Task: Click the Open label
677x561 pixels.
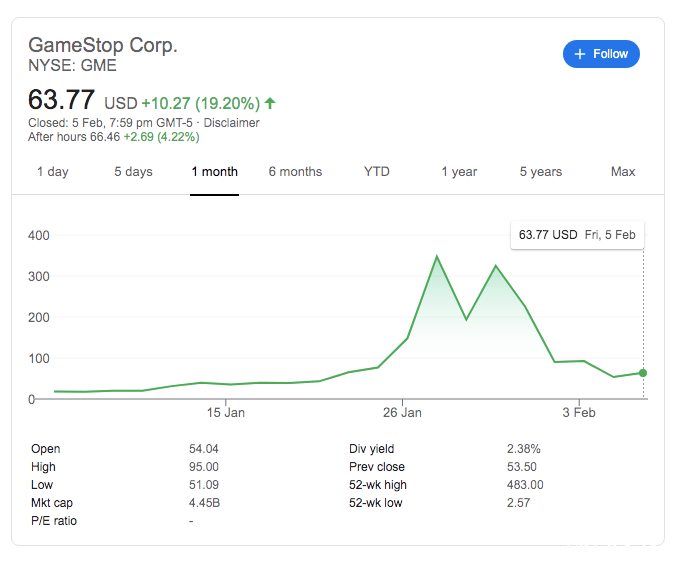Action: pos(45,449)
